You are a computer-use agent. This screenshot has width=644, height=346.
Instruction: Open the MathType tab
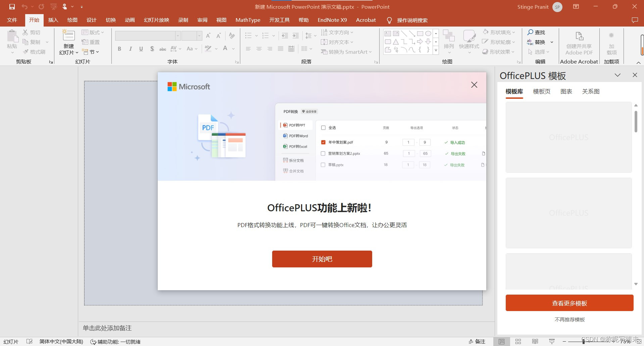click(248, 20)
